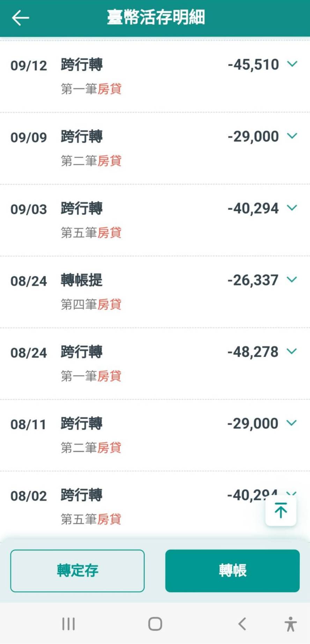
Task: Tap the 轉帳 transfer button
Action: 232,571
